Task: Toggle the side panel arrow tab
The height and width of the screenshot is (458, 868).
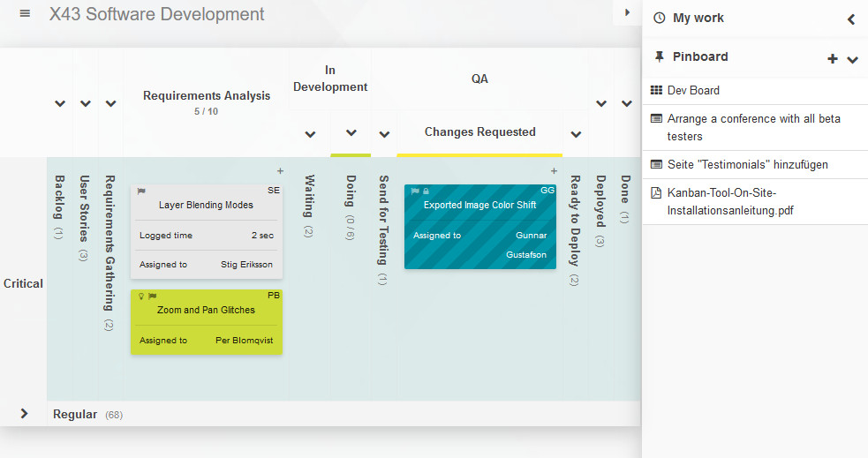Action: [x=627, y=12]
